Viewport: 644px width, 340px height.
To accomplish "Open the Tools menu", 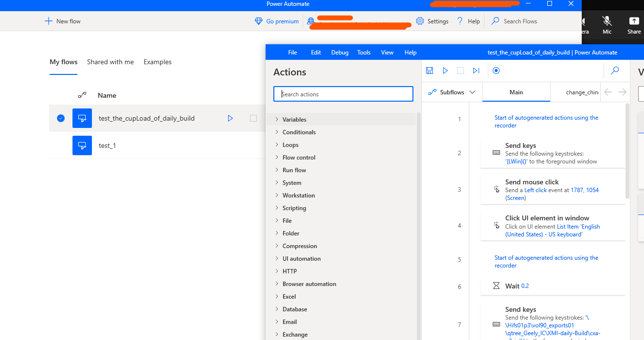I will pyautogui.click(x=364, y=53).
